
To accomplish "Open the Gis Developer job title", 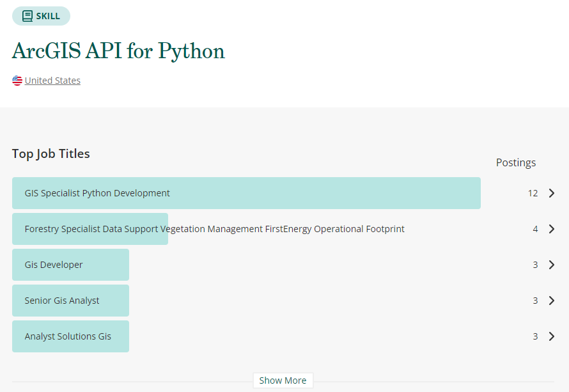I will pos(54,265).
